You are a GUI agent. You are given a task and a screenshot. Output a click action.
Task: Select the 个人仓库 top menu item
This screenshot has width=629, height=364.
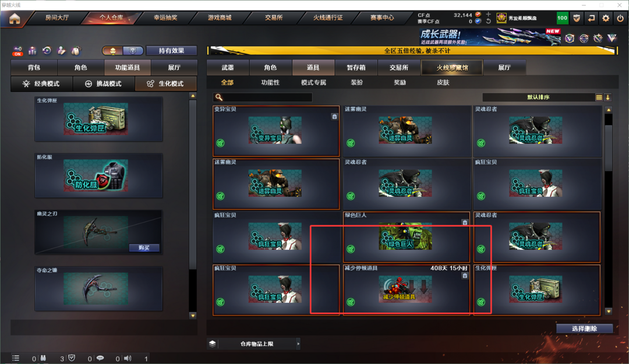pyautogui.click(x=111, y=17)
